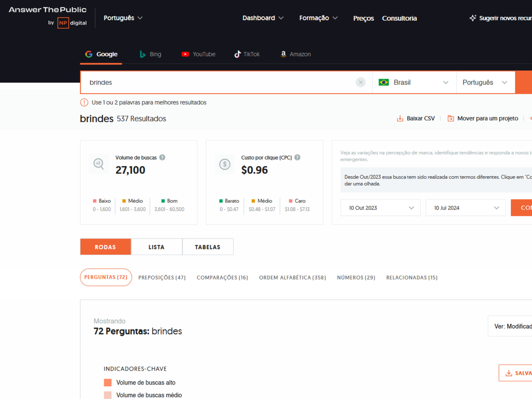Click the Baixar CSV download icon

[x=400, y=118]
